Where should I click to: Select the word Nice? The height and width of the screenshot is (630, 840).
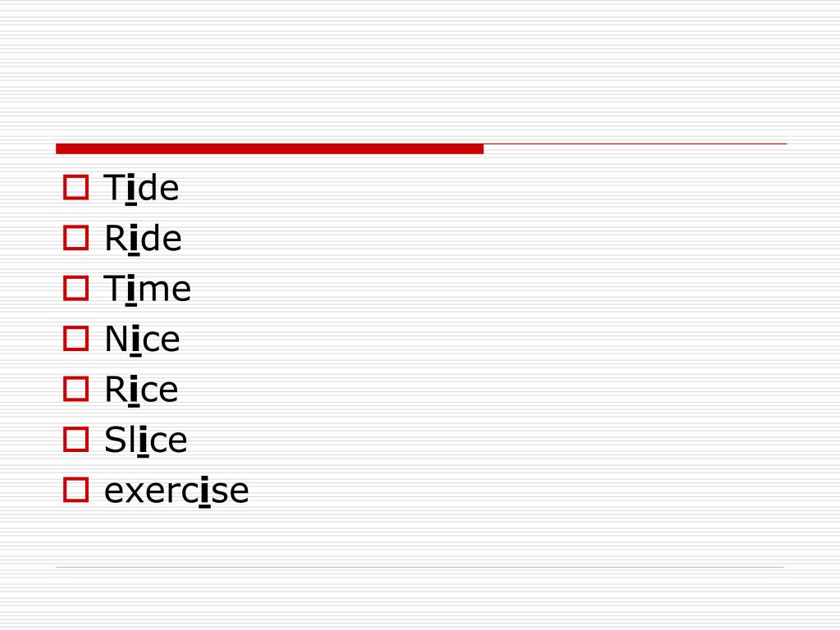143,340
